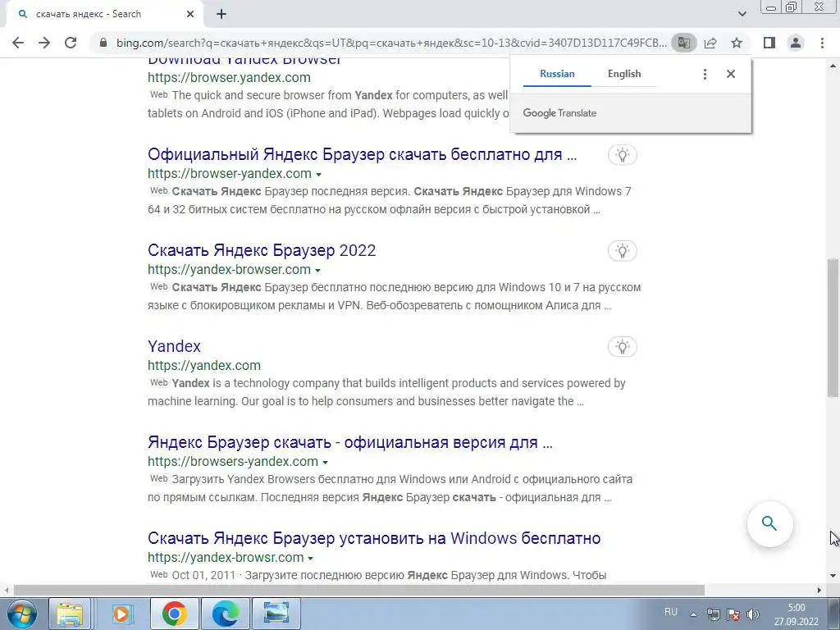Screen dimensions: 840x630
Task: Expand dropdown arrow beside yandex-browsr.com URL
Action: pos(310,558)
